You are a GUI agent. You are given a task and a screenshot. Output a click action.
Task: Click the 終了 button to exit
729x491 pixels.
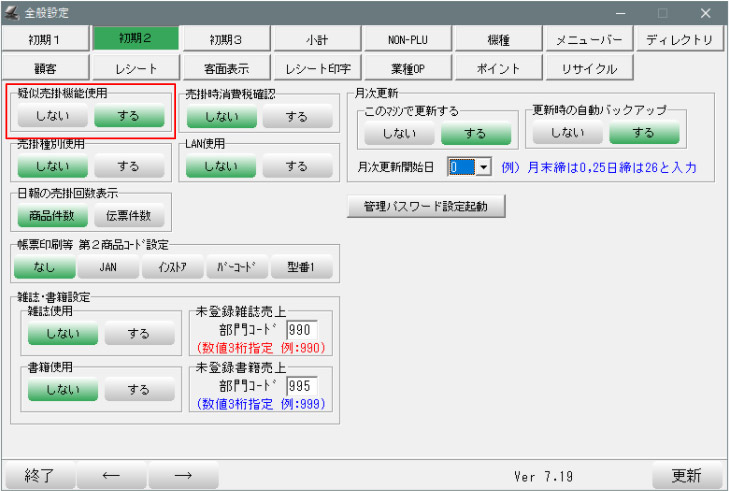pyautogui.click(x=40, y=476)
